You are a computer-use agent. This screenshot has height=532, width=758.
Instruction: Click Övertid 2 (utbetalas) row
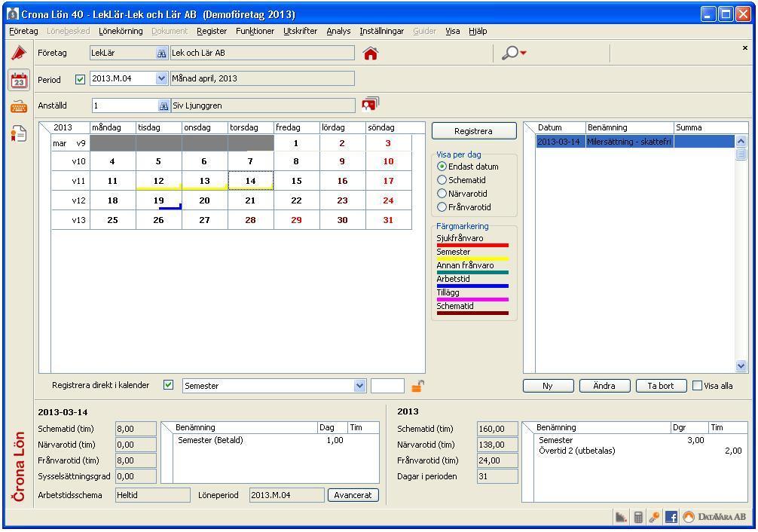point(640,451)
